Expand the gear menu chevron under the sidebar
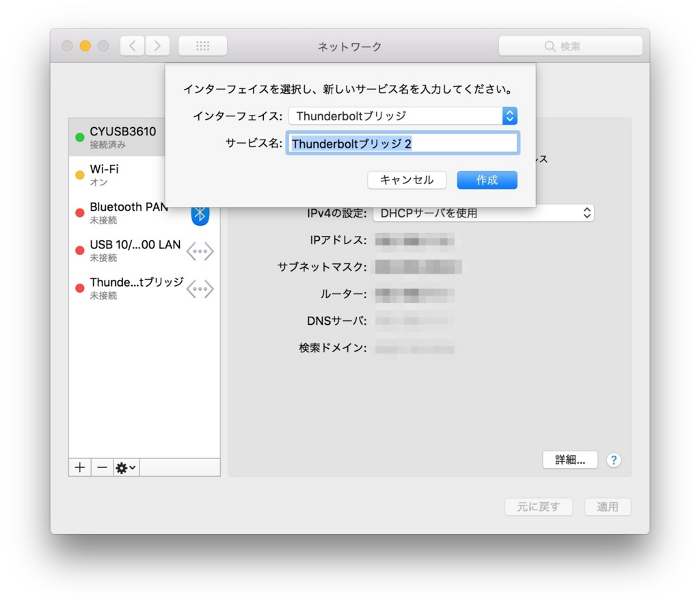 pos(133,467)
